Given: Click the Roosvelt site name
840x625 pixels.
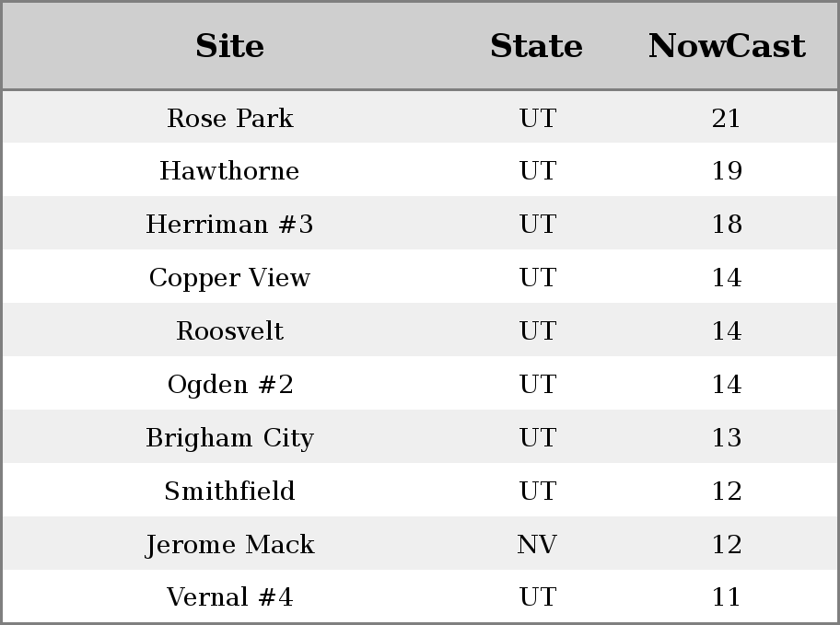Looking at the screenshot, I should [230, 330].
